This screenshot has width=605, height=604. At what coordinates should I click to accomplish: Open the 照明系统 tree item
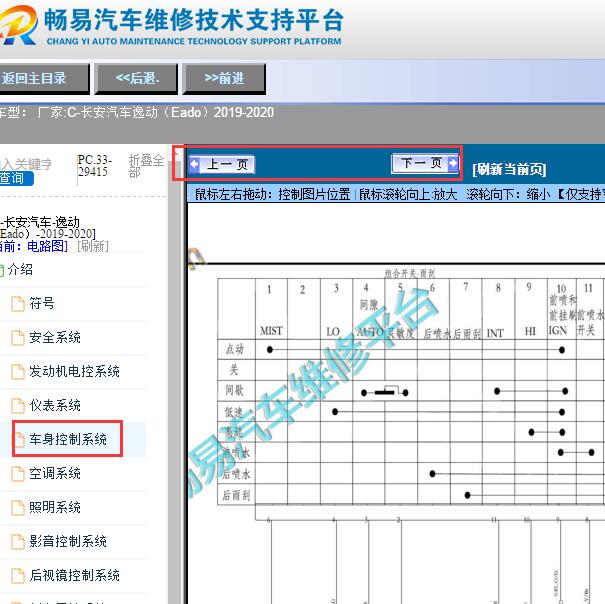click(55, 507)
